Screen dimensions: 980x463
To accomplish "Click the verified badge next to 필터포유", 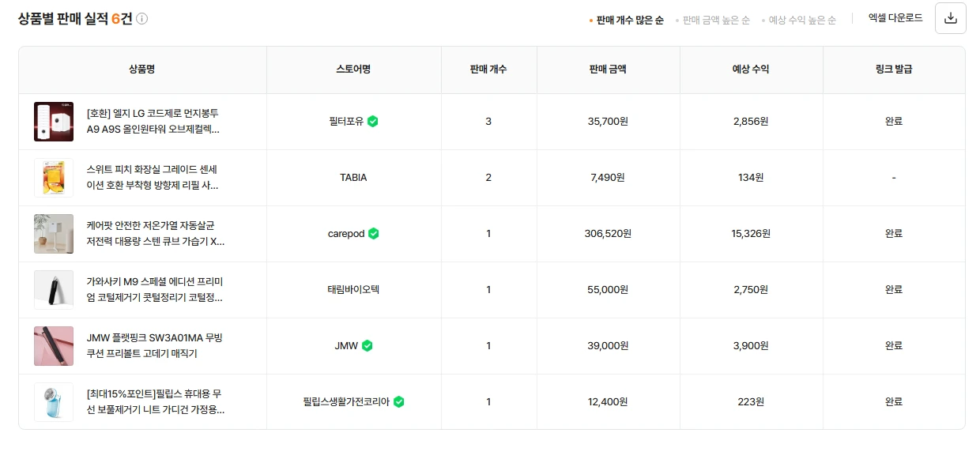I will pyautogui.click(x=373, y=121).
